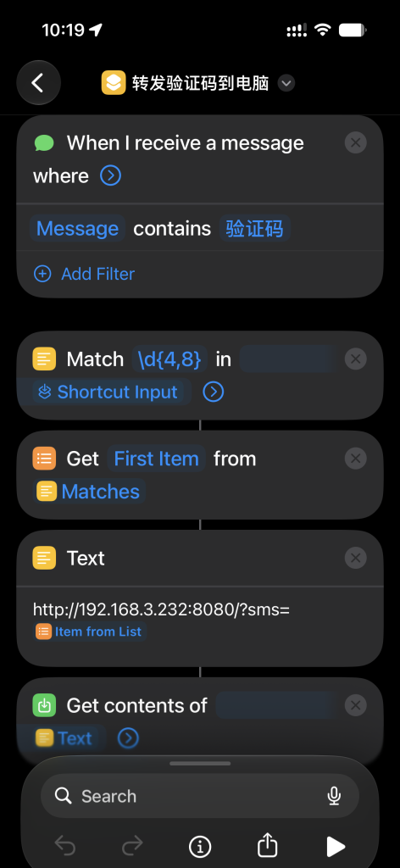
Task: Open the share sheet icon
Action: 267,845
